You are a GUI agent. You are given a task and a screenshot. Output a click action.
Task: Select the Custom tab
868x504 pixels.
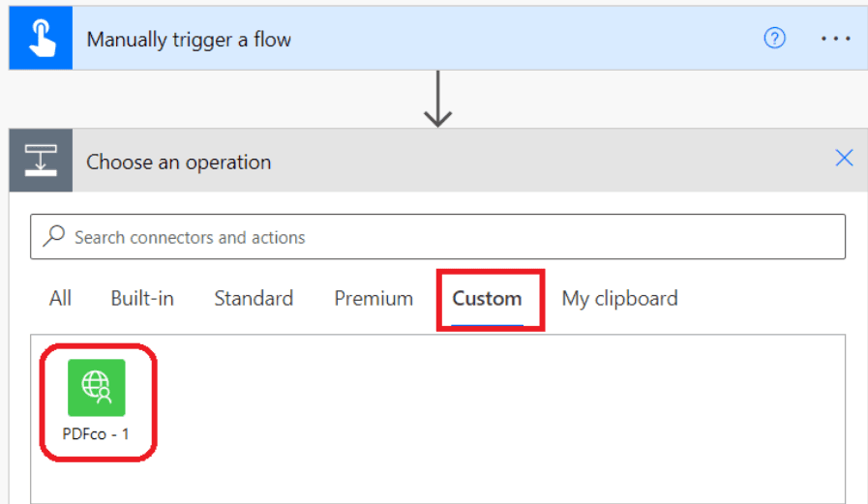487,299
